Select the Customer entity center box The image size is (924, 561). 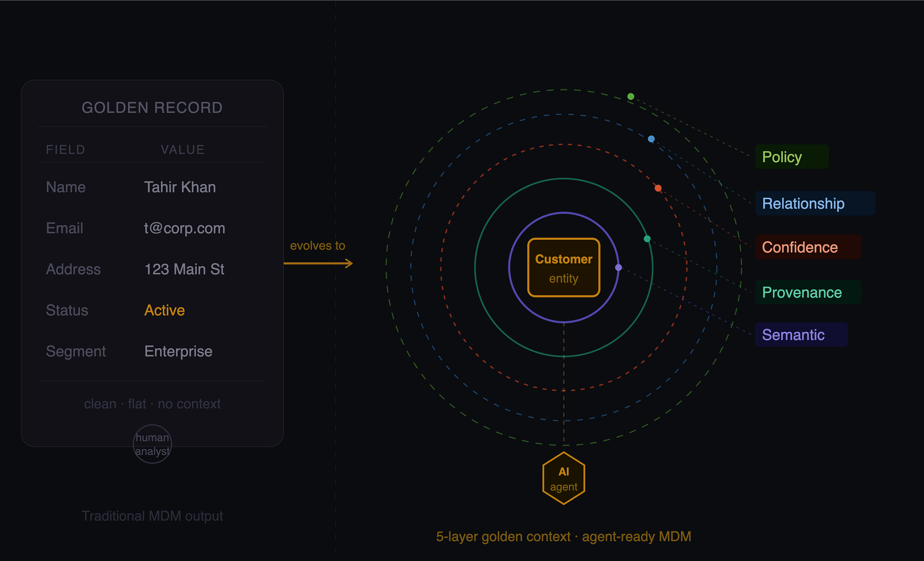pyautogui.click(x=564, y=268)
